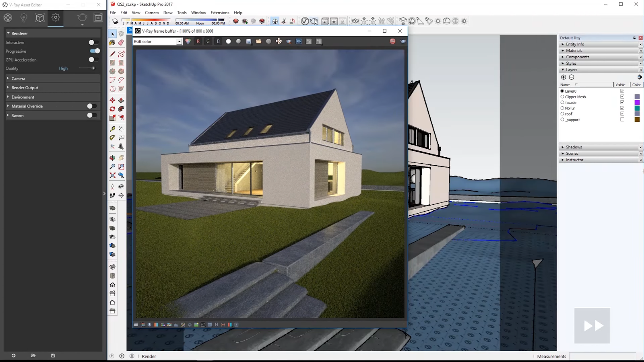Toggle red channel in frame buffer
The height and width of the screenshot is (362, 644).
point(198,41)
